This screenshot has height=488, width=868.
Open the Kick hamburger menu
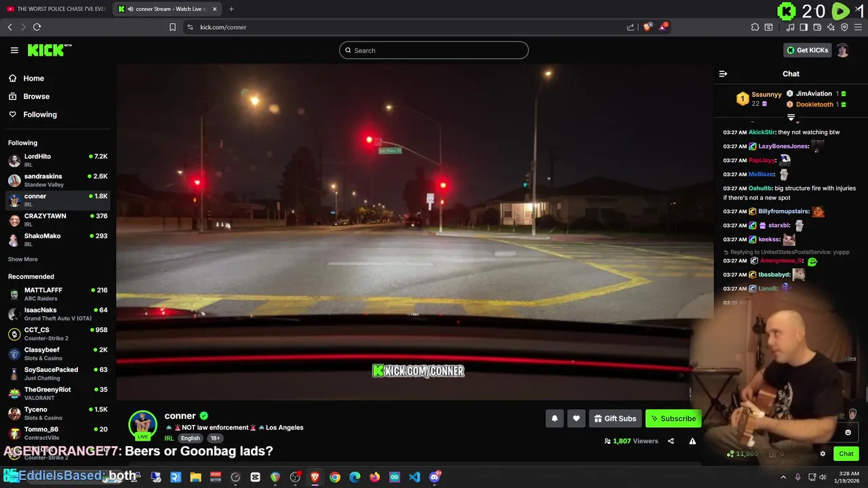pos(14,50)
